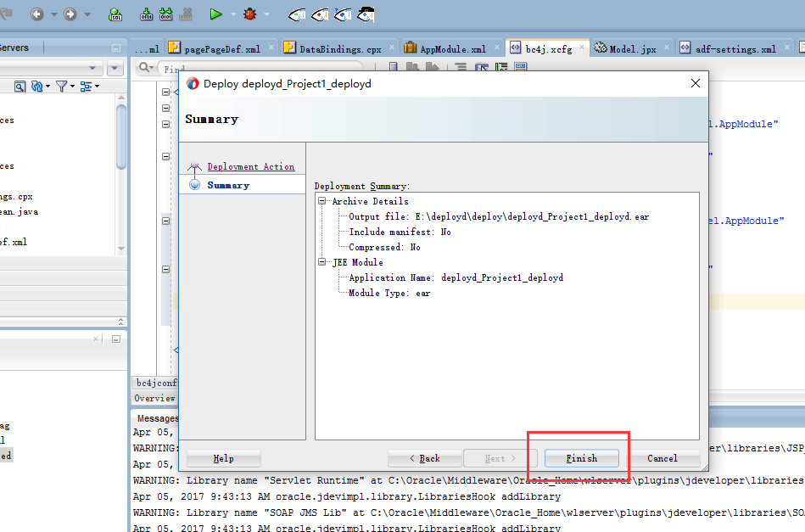
Task: Click the left navigator scrollbar's down arrow
Action: (x=121, y=249)
